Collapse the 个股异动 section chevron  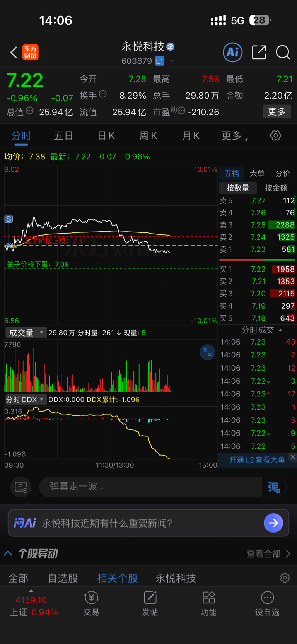click(8, 553)
